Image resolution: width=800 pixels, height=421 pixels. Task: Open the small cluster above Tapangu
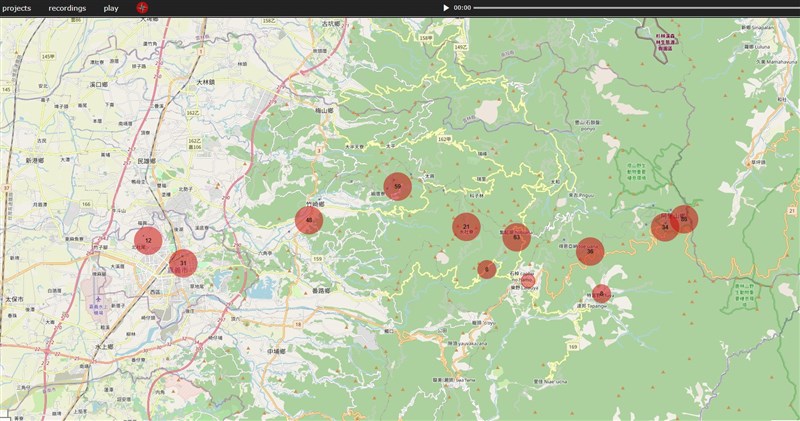[x=602, y=293]
